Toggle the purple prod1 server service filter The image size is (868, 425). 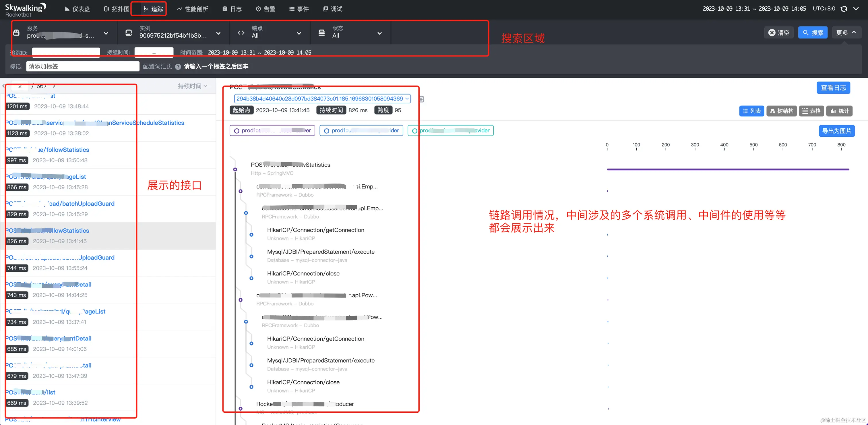272,130
